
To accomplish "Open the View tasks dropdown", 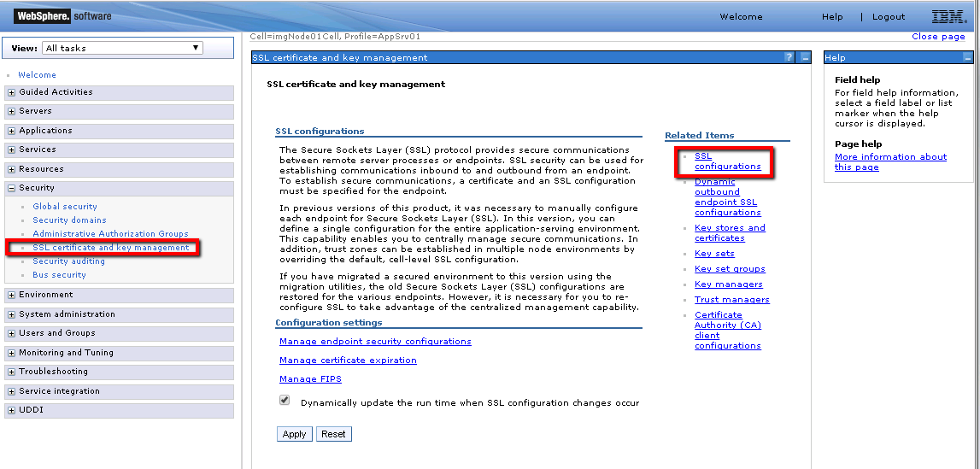I will 123,48.
